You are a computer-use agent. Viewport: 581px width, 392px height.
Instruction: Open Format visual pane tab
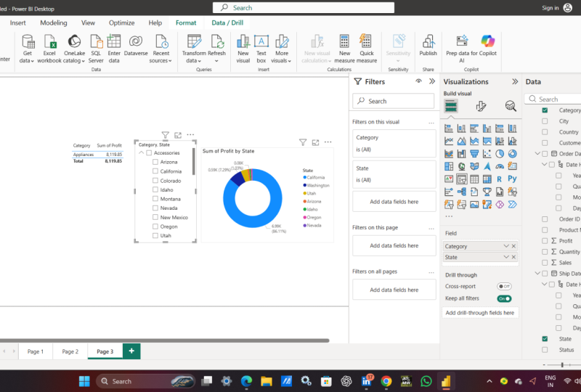click(x=481, y=106)
